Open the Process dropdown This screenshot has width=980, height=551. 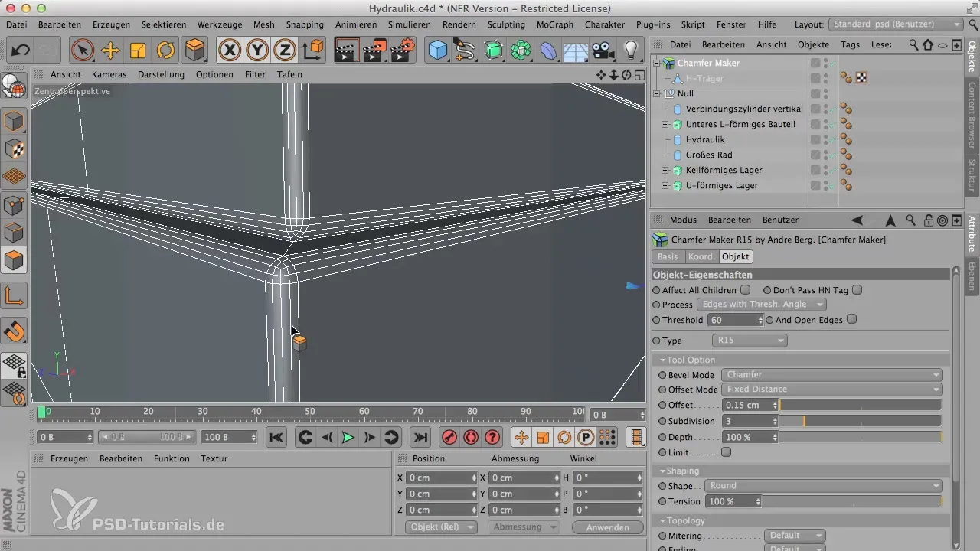(761, 305)
